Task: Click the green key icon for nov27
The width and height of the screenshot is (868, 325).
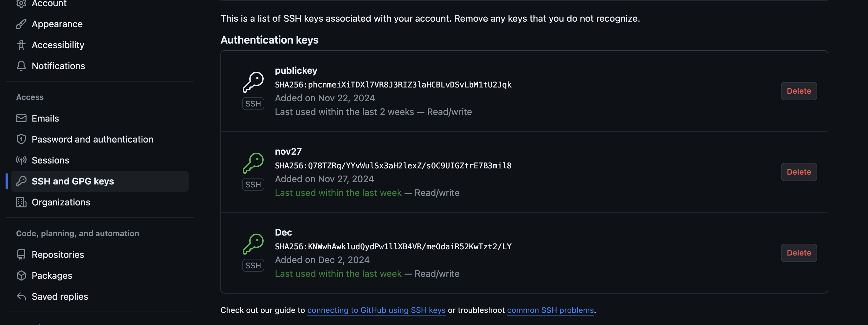Action: (253, 163)
